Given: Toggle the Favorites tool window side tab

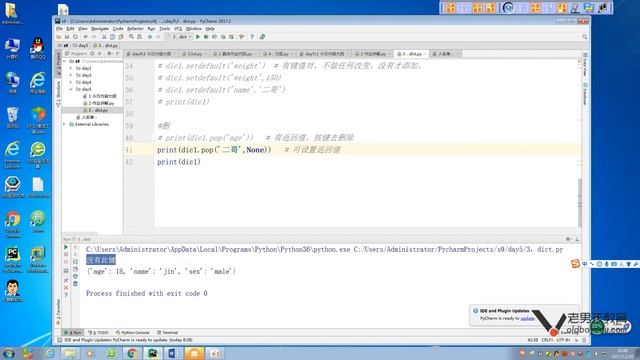Looking at the screenshot, I should [58, 311].
